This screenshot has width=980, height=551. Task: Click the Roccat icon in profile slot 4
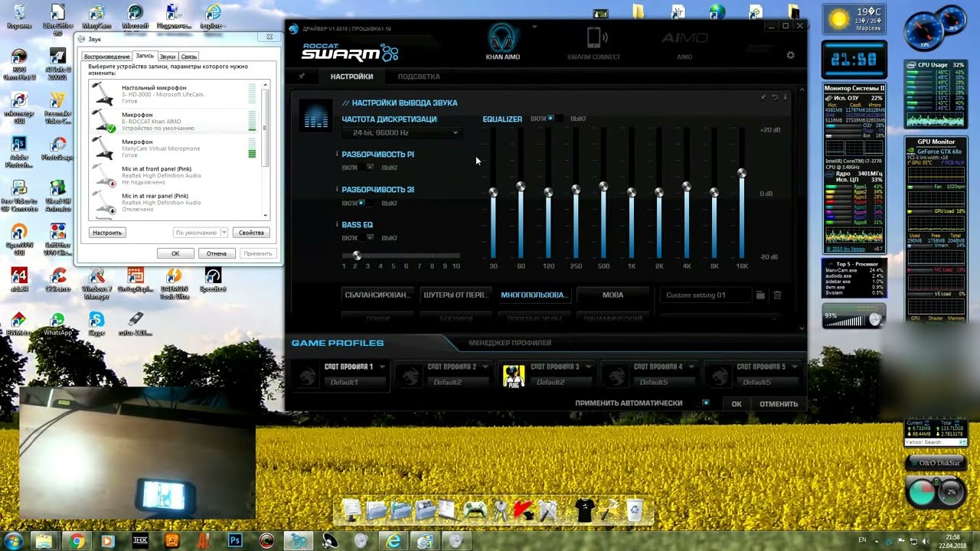tap(616, 376)
